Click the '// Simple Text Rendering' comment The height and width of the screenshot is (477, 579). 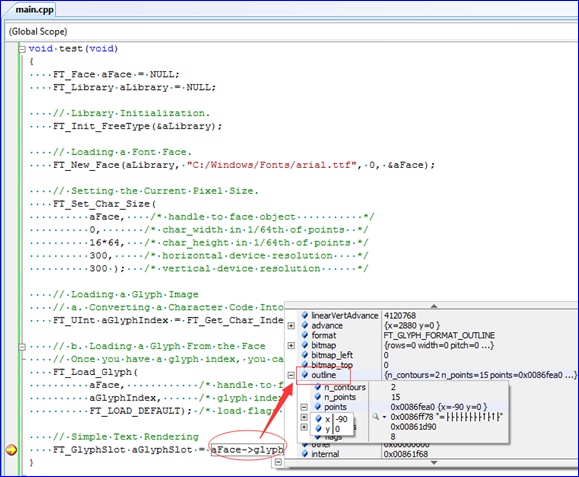[x=126, y=437]
